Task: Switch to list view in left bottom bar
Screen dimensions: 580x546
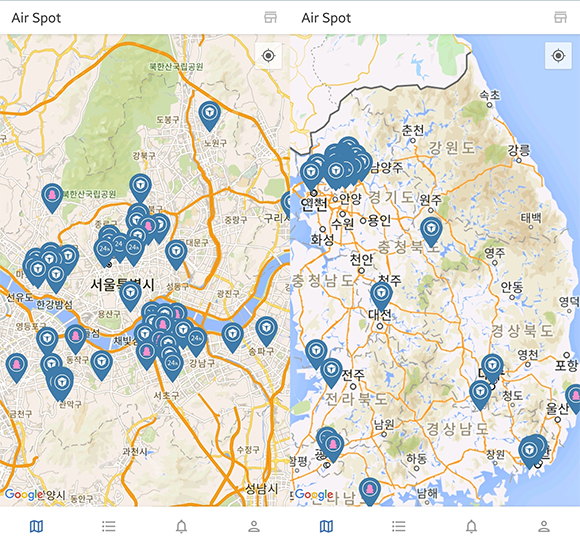Action: click(109, 526)
